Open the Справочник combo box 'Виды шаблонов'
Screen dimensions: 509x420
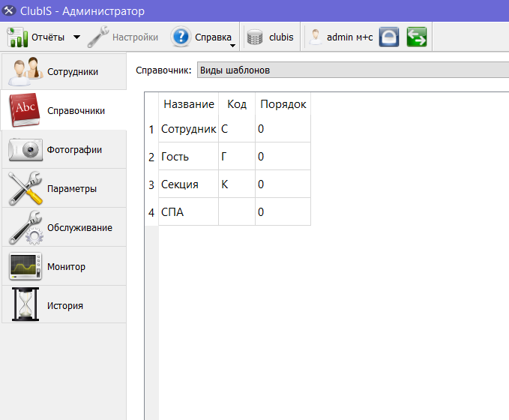(x=353, y=70)
